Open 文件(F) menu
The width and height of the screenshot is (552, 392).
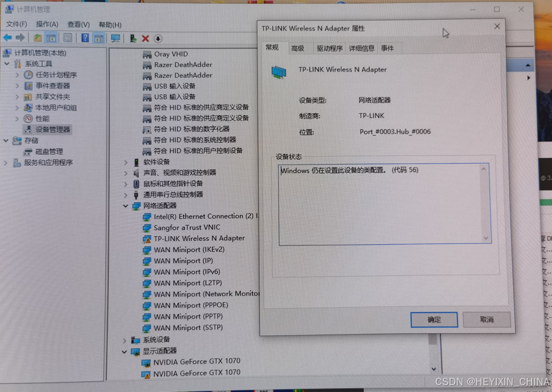click(16, 24)
